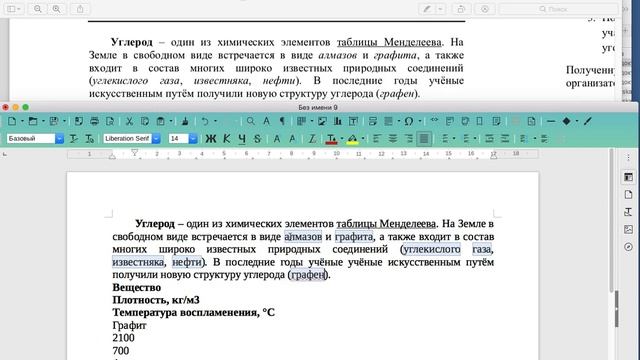Cut selection with the scissors icon
Image resolution: width=640 pixels, height=360 pixels.
pyautogui.click(x=129, y=121)
